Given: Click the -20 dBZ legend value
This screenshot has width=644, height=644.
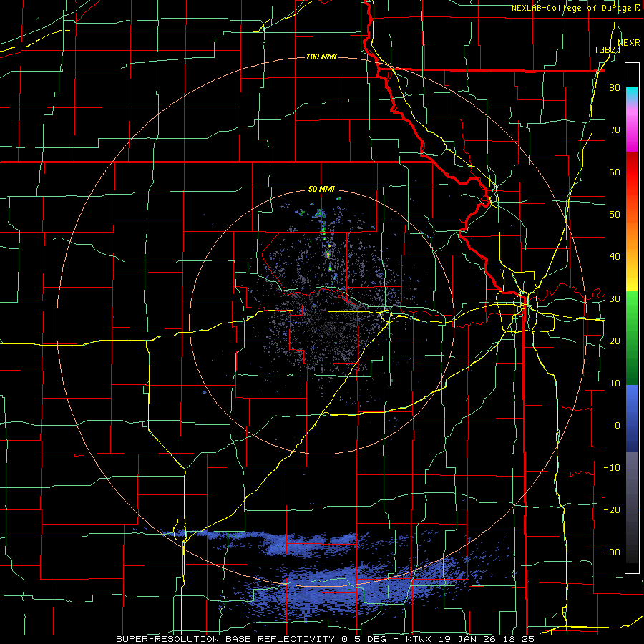Looking at the screenshot, I should click(612, 509).
